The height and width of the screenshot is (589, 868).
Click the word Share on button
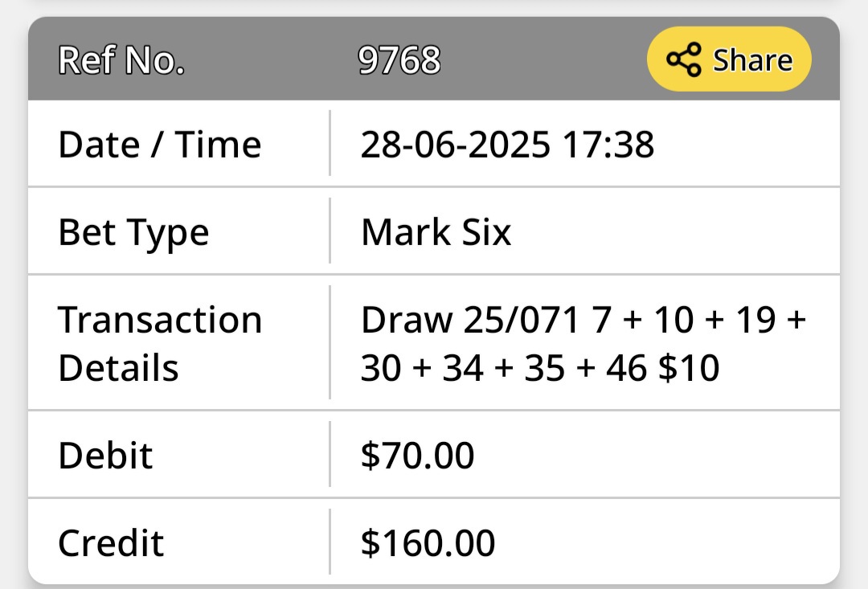click(753, 59)
